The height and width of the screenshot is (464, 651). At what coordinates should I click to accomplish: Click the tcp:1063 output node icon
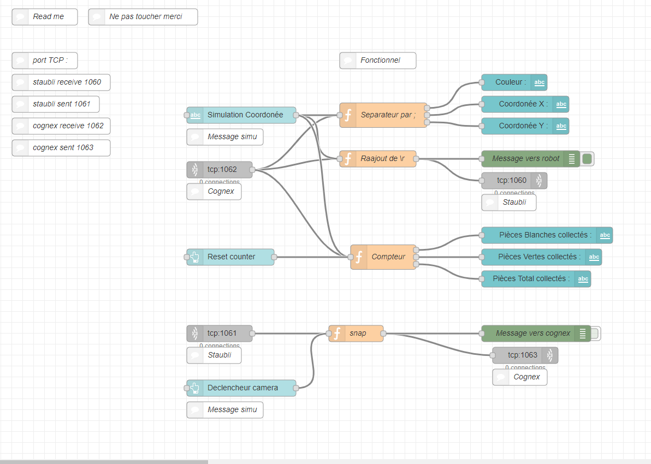click(x=549, y=355)
